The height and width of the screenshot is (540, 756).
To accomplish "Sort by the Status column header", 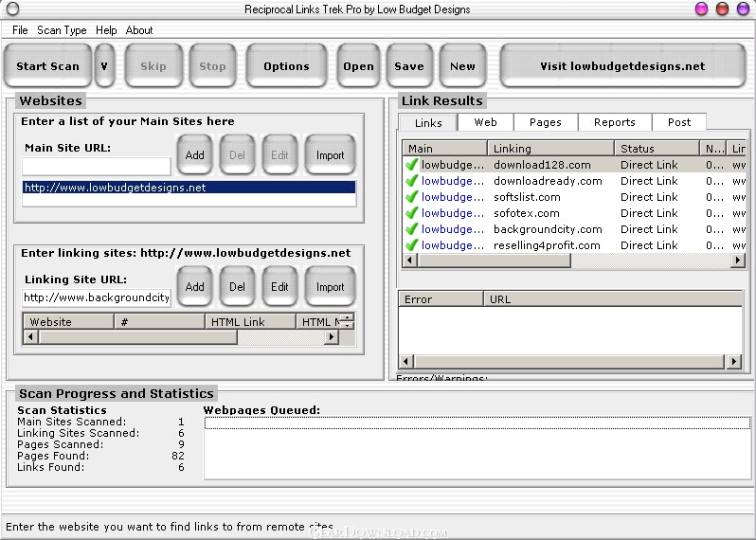I will 657,149.
